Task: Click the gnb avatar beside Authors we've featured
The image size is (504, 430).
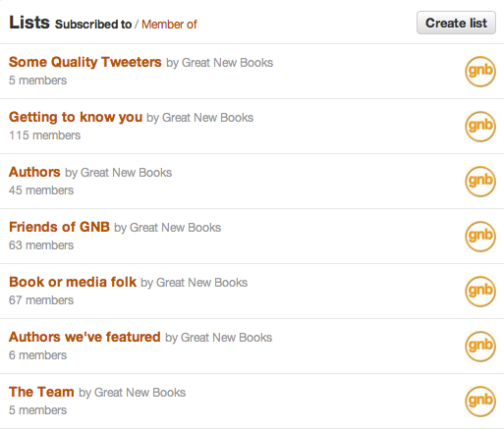Action: (x=480, y=347)
